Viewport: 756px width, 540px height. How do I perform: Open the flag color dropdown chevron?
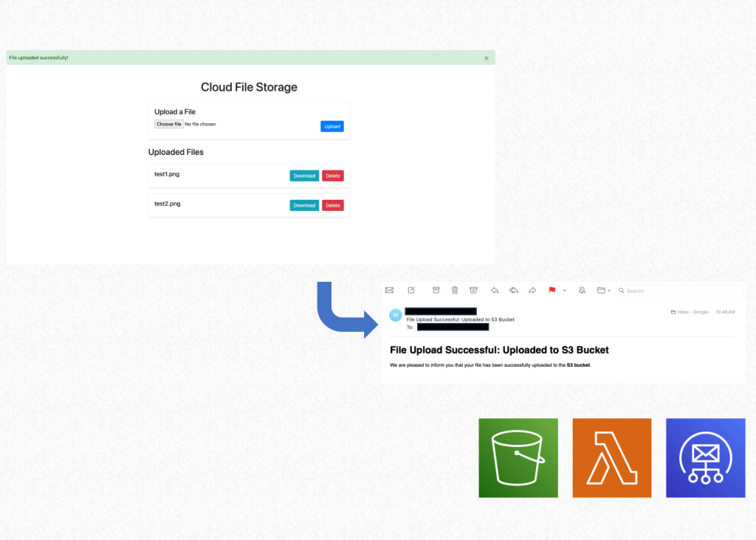(x=564, y=290)
